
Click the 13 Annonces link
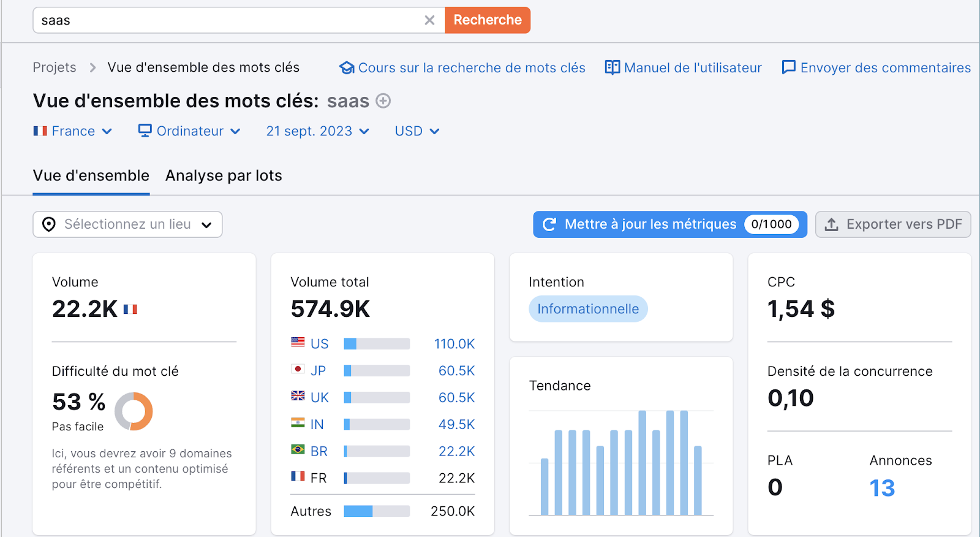tap(882, 488)
